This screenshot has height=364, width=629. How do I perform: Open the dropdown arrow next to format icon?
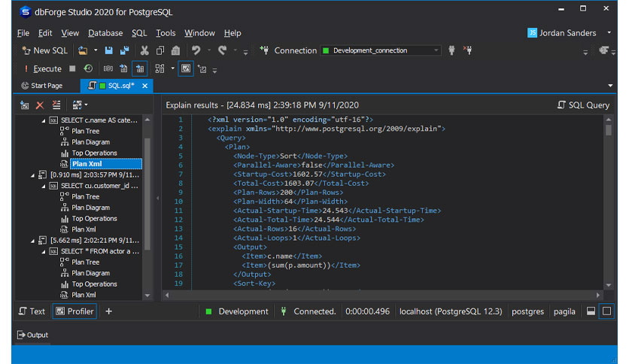[x=173, y=68]
